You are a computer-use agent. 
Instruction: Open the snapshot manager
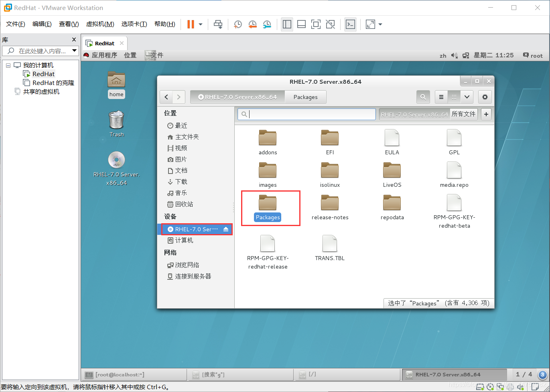tap(267, 24)
